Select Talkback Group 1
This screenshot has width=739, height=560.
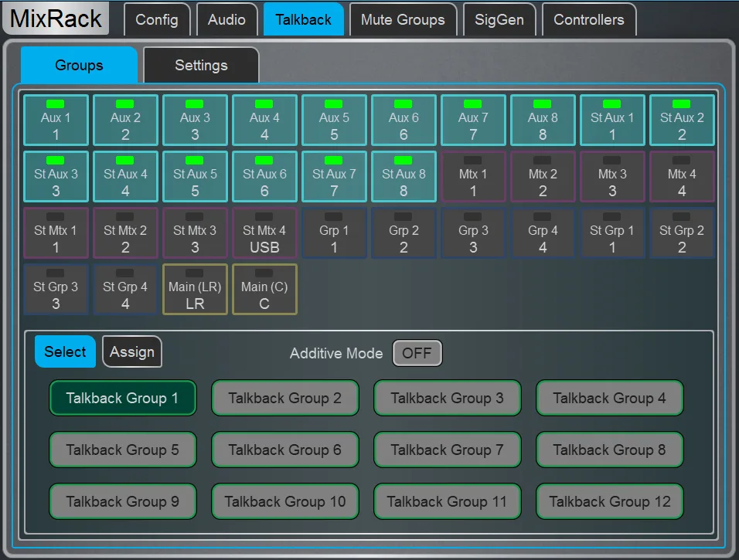[x=123, y=398]
